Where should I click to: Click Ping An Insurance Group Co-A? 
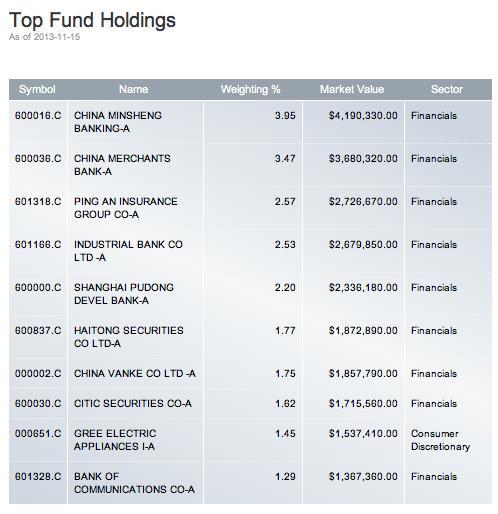tap(126, 208)
